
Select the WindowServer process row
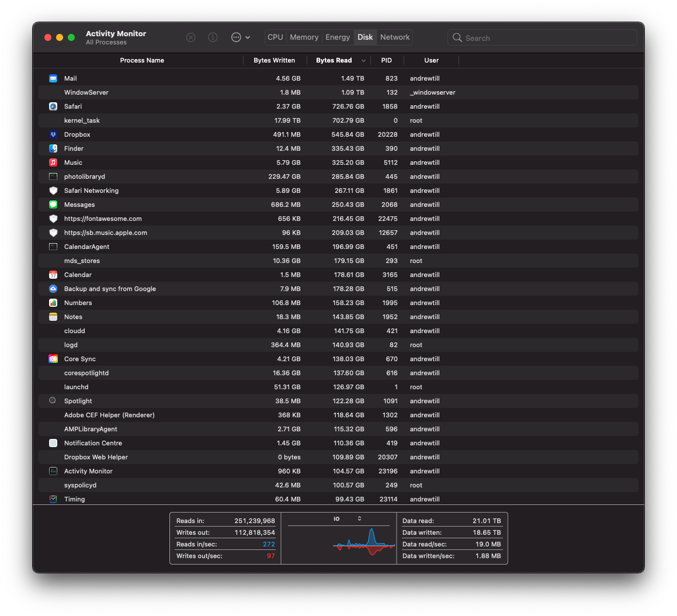pos(339,92)
